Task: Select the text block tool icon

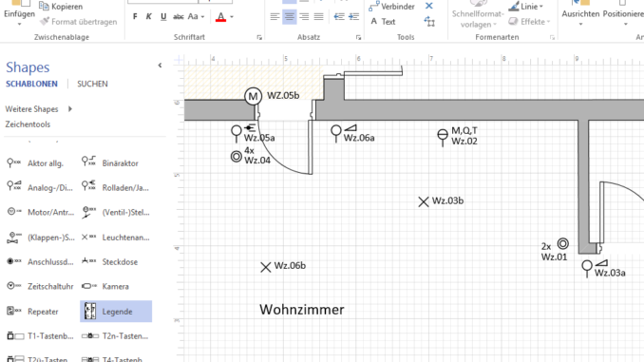Action: [x=429, y=21]
